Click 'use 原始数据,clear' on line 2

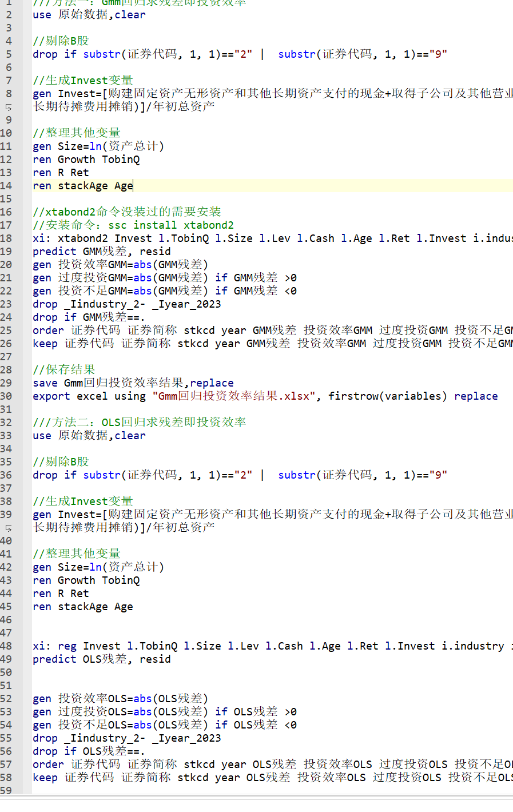[89, 15]
